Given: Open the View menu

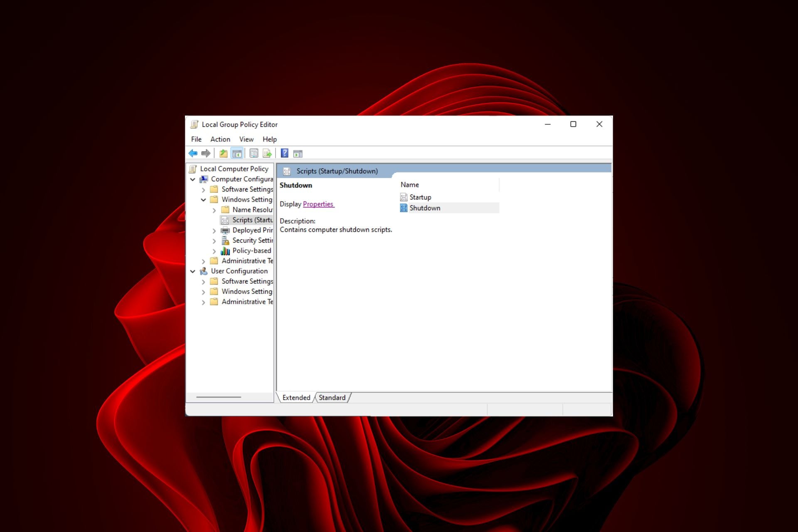Looking at the screenshot, I should pos(246,139).
